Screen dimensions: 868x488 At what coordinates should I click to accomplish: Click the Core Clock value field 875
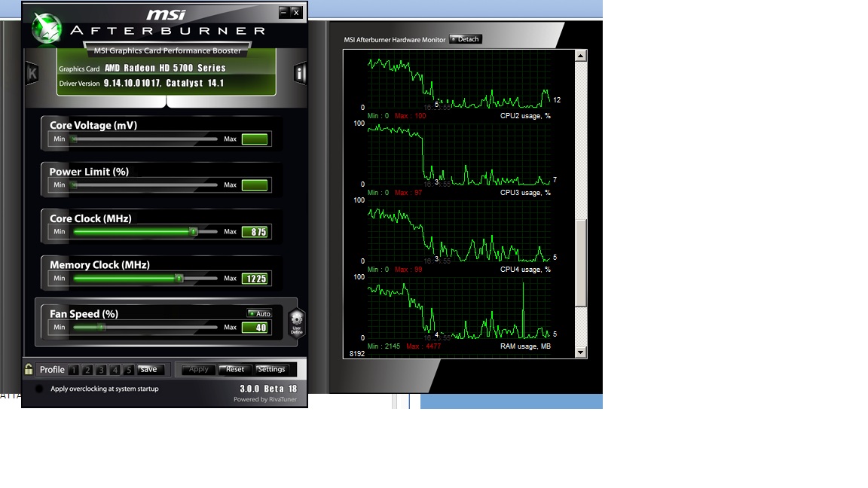point(255,232)
